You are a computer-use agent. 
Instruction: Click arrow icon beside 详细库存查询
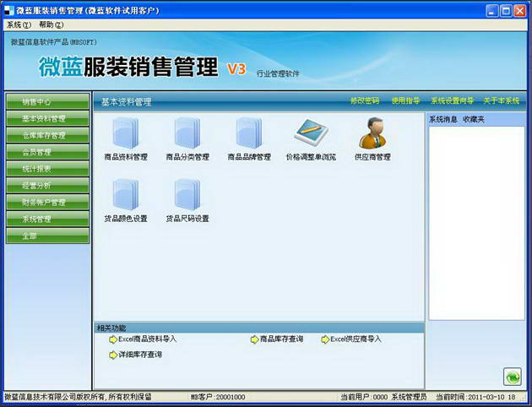click(112, 355)
